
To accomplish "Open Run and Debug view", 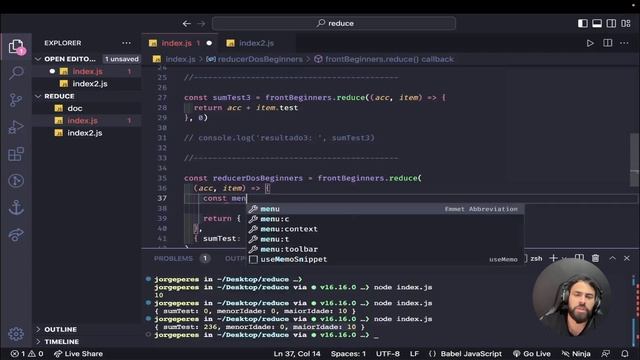I will [x=16, y=127].
